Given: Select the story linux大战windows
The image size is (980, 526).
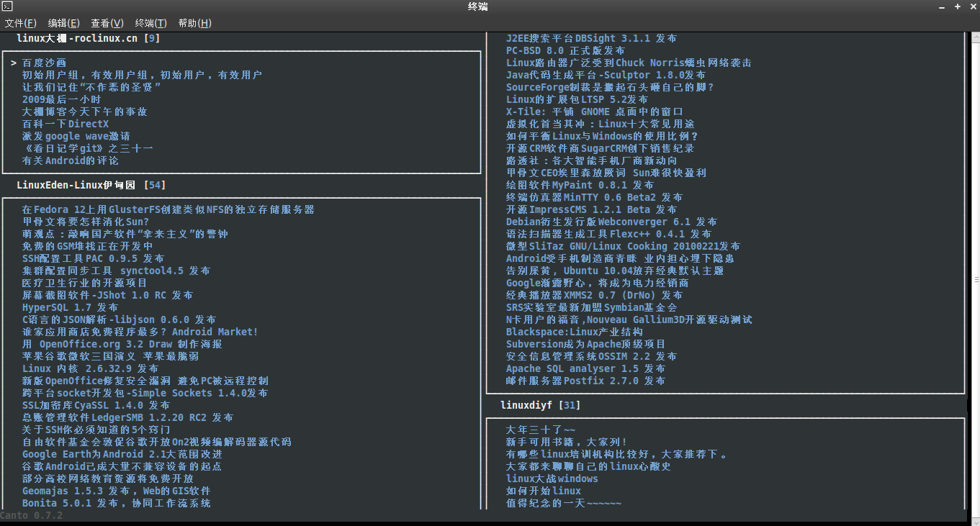Looking at the screenshot, I should point(552,479).
